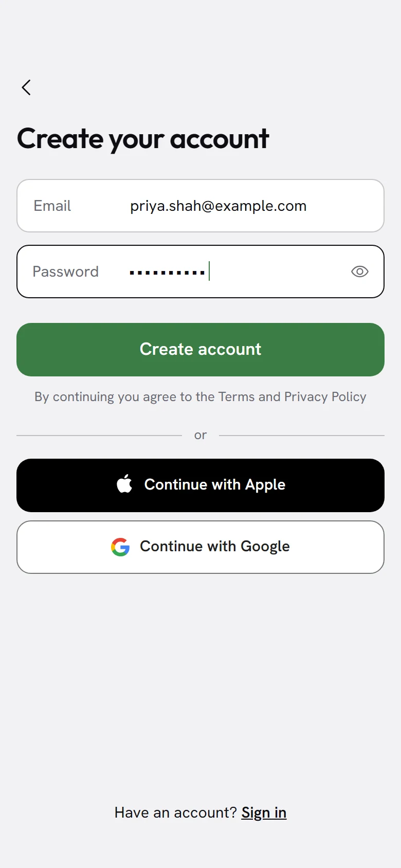Click the Apple logo icon
This screenshot has width=401, height=868.
coord(124,484)
